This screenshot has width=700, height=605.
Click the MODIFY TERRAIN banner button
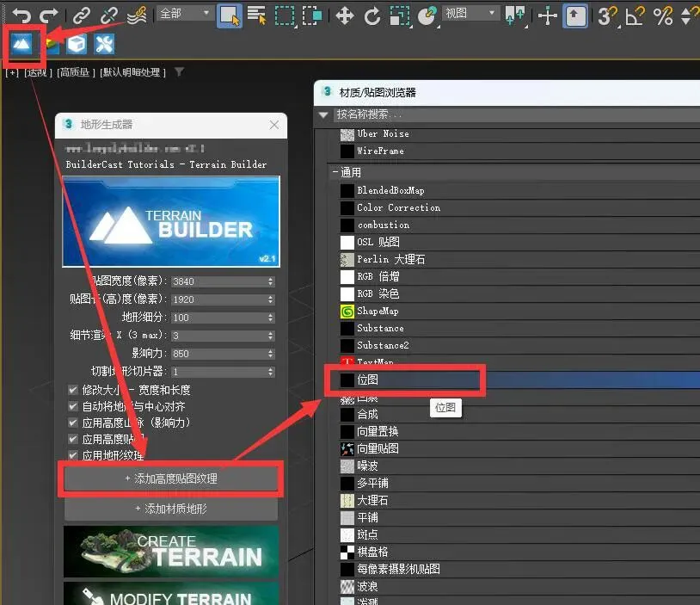[x=171, y=594]
